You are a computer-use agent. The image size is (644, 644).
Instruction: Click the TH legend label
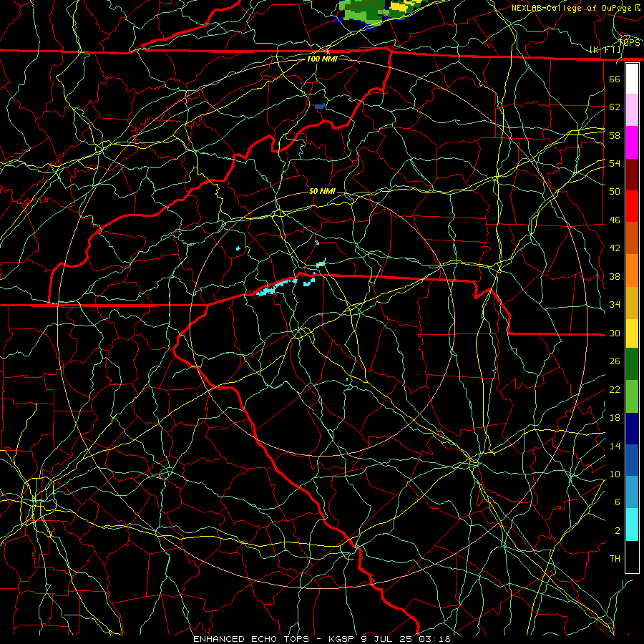[615, 559]
